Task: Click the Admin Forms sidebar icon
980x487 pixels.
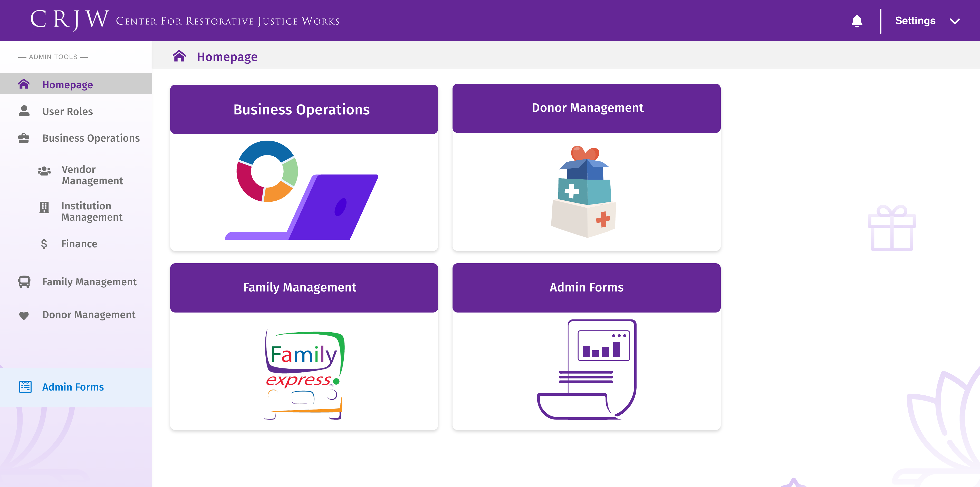Action: [25, 387]
